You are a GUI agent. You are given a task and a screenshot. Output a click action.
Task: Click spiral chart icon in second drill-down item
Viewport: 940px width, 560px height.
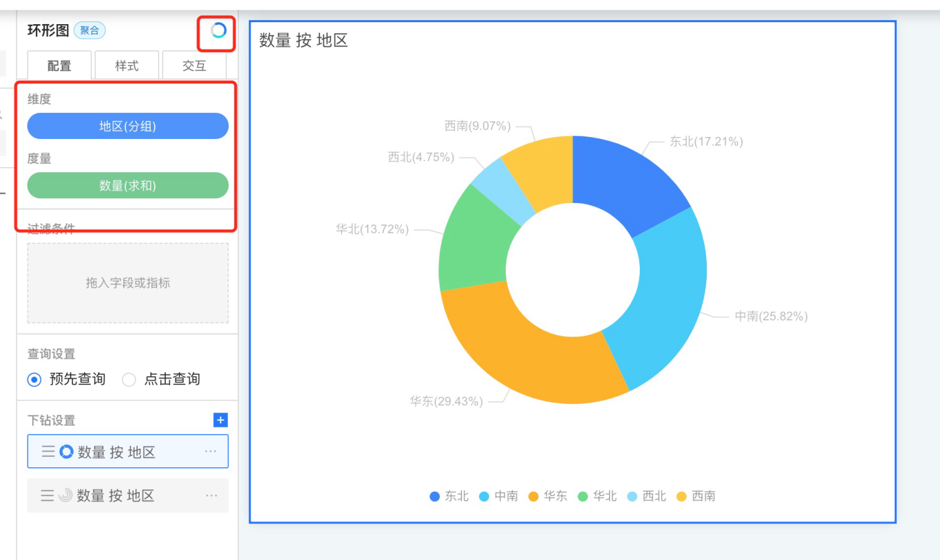(66, 496)
